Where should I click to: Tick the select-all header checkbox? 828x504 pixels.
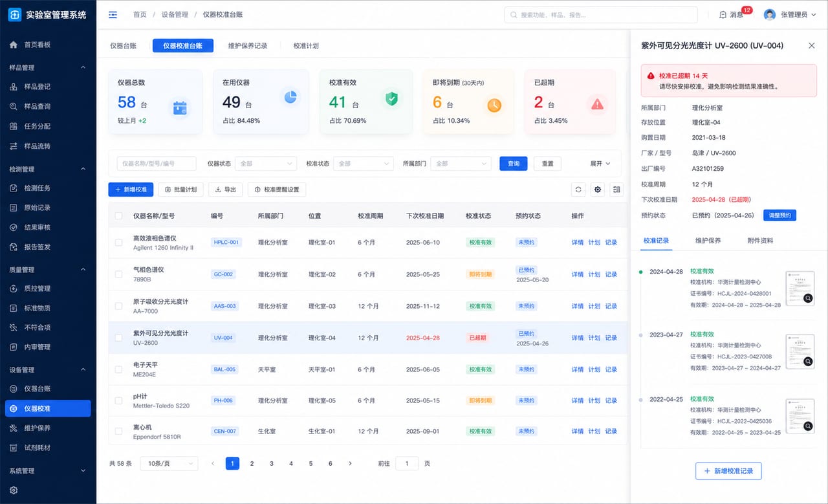coord(118,215)
